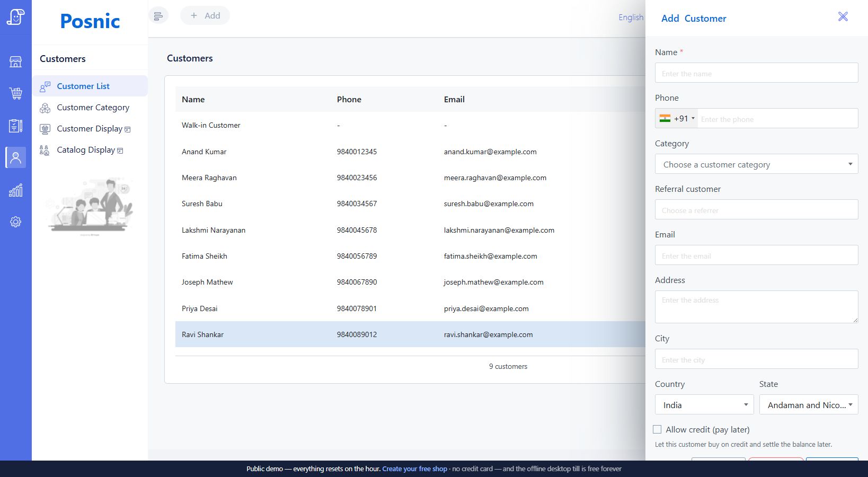Select the Anand Kumar row

pyautogui.click(x=410, y=152)
